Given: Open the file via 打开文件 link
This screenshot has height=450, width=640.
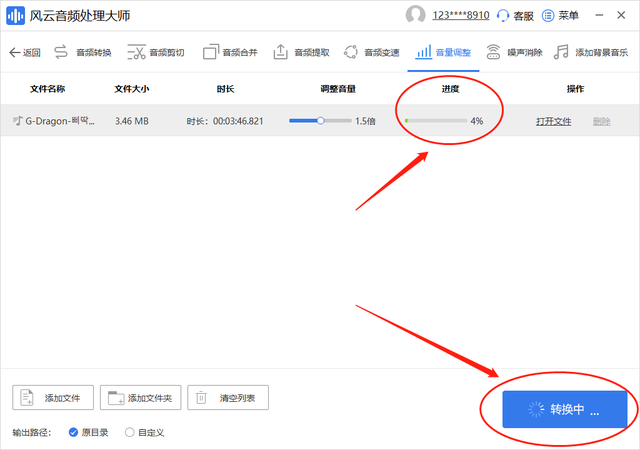Looking at the screenshot, I should tap(553, 121).
